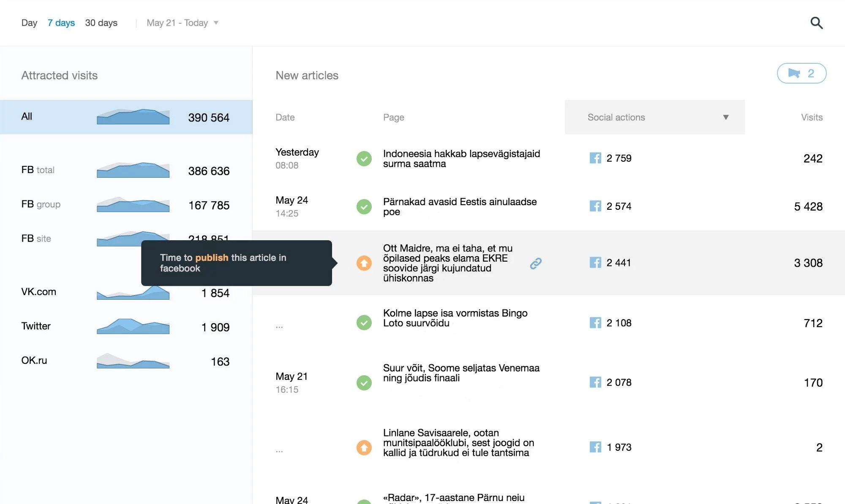Click green check icon for Pärnakad article
845x504 pixels.
[364, 207]
